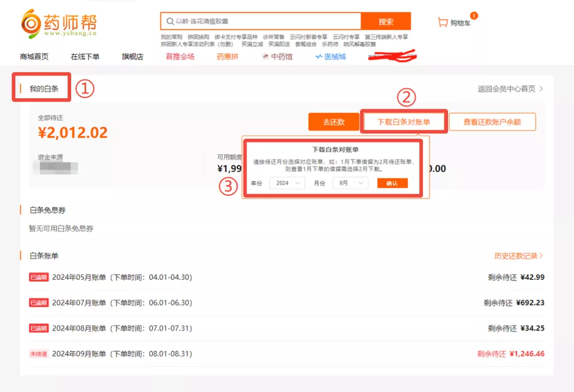
Task: Focus the search field with 连花清瘟胶囊 placeholder
Action: (x=260, y=21)
